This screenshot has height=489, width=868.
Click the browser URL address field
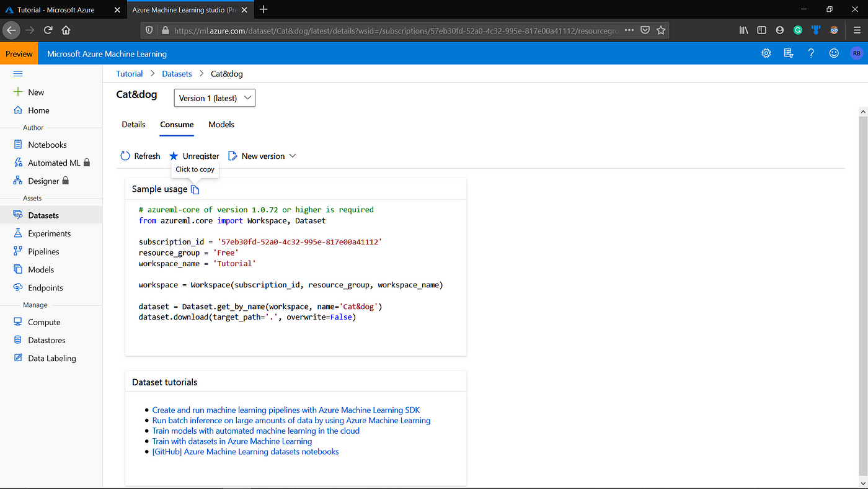tap(397, 30)
